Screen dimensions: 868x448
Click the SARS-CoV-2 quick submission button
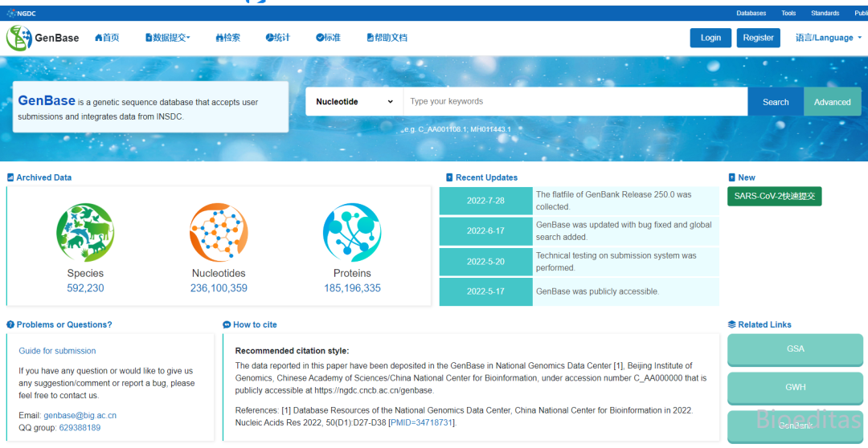pos(774,196)
